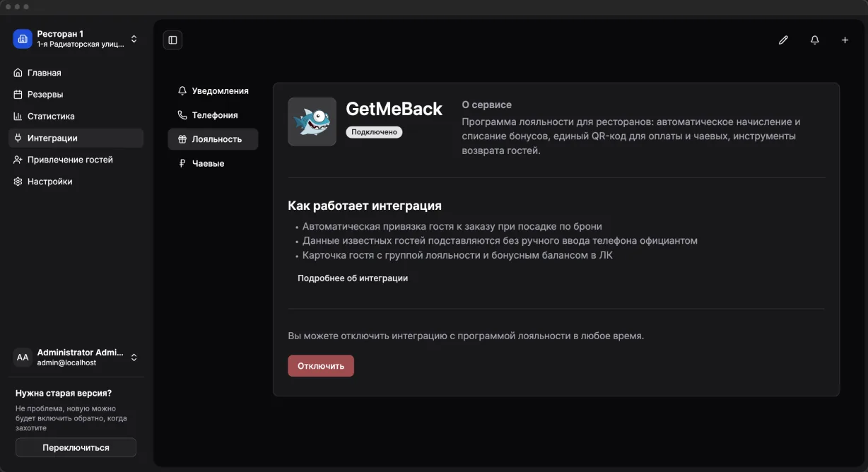
Task: Go to Главная in sidebar
Action: (76, 73)
